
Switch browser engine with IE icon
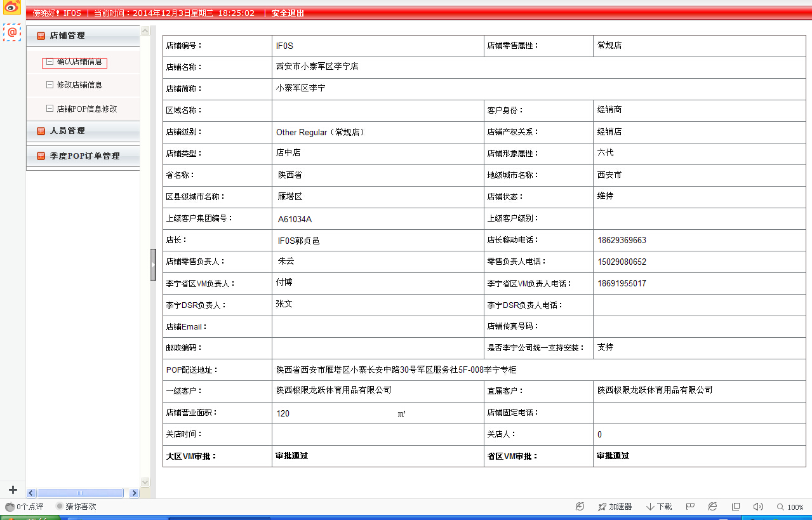click(x=713, y=507)
